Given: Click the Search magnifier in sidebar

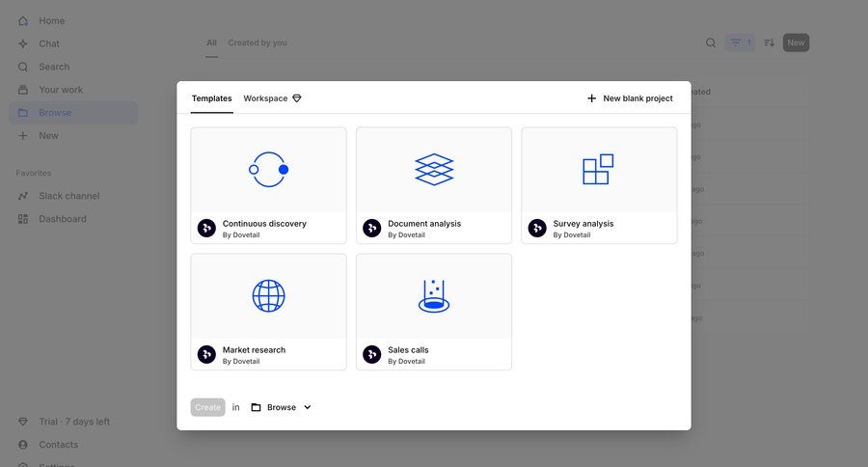Looking at the screenshot, I should point(23,67).
